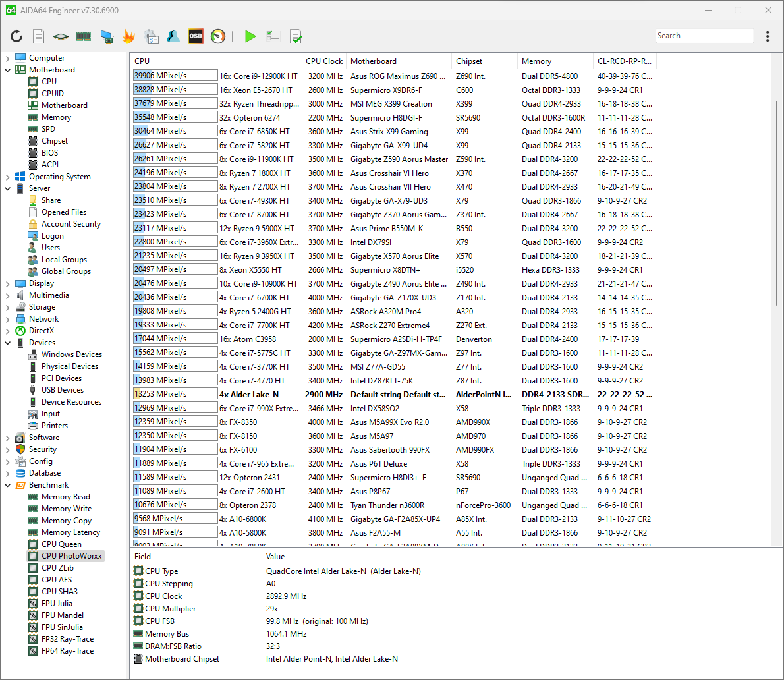Viewport: 784px width, 680px height.
Task: Select Memory Read benchmark
Action: (x=65, y=497)
